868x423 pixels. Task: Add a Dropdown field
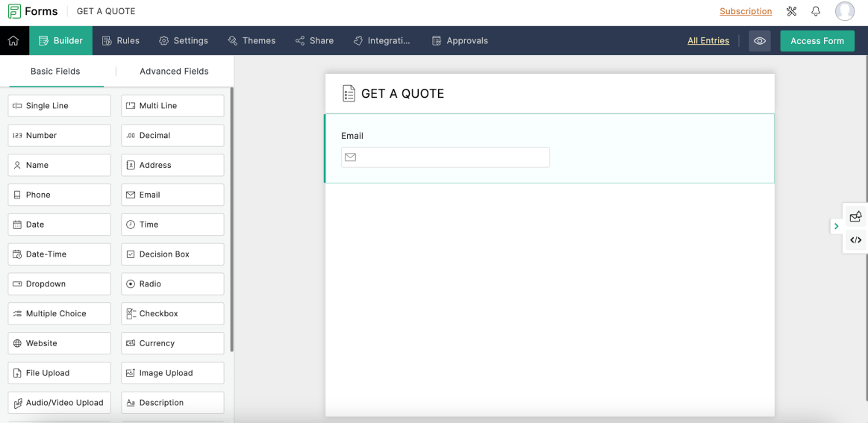[59, 284]
